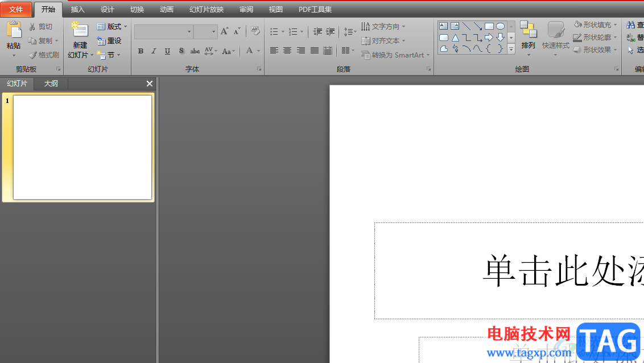
Task: Open Quick Styles (快速样式)
Action: (x=556, y=39)
